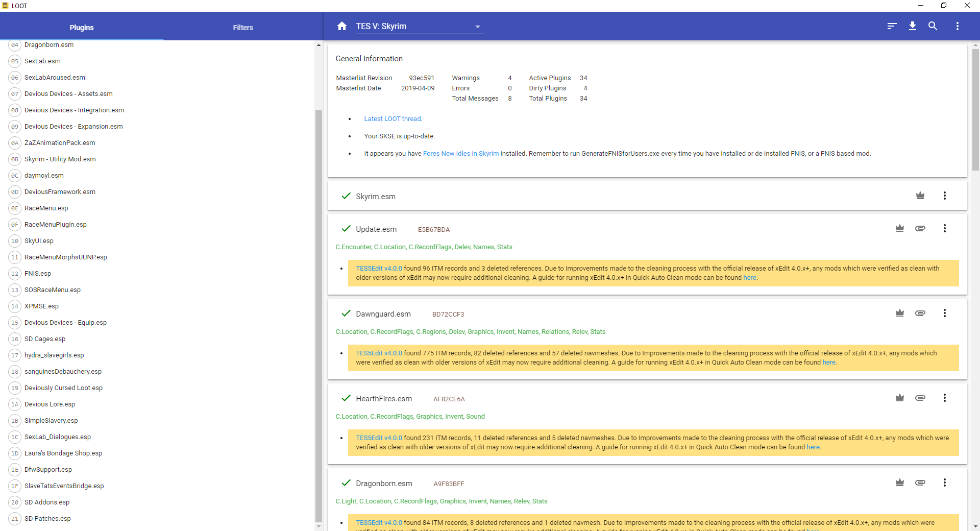
Task: Open the HearthFires.esm card three-dot menu
Action: 945,398
